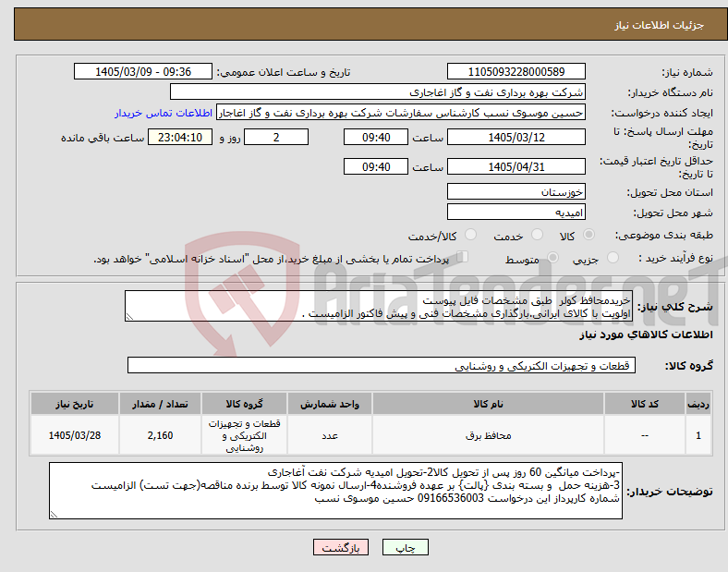Open the buyer contact information link
The width and height of the screenshot is (728, 572).
point(164,114)
